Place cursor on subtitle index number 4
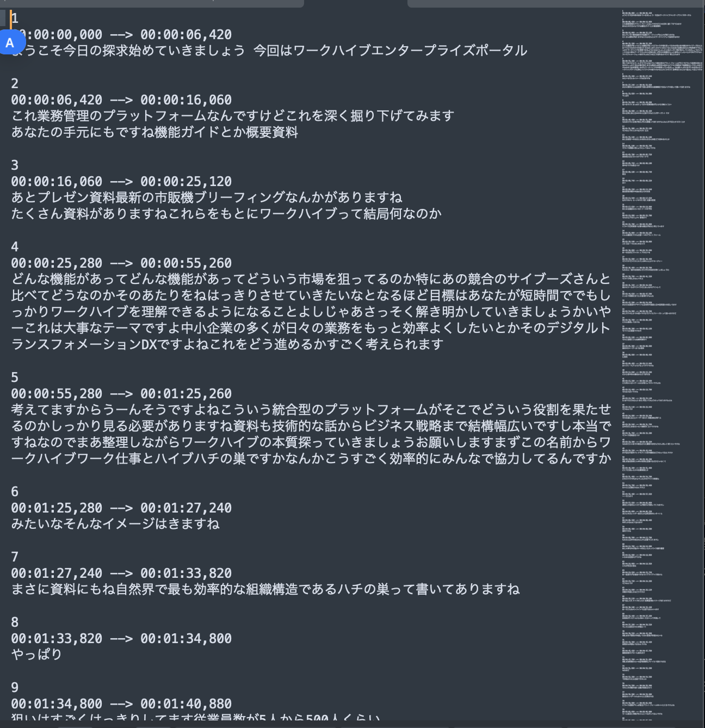The height and width of the screenshot is (728, 705). (15, 246)
